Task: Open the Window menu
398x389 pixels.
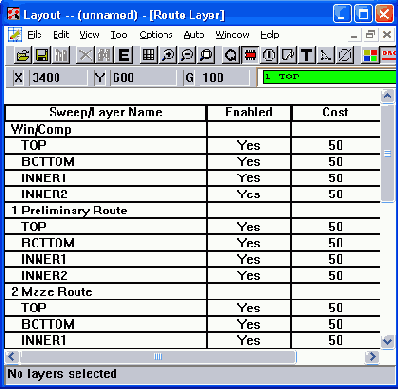Action: 232,35
